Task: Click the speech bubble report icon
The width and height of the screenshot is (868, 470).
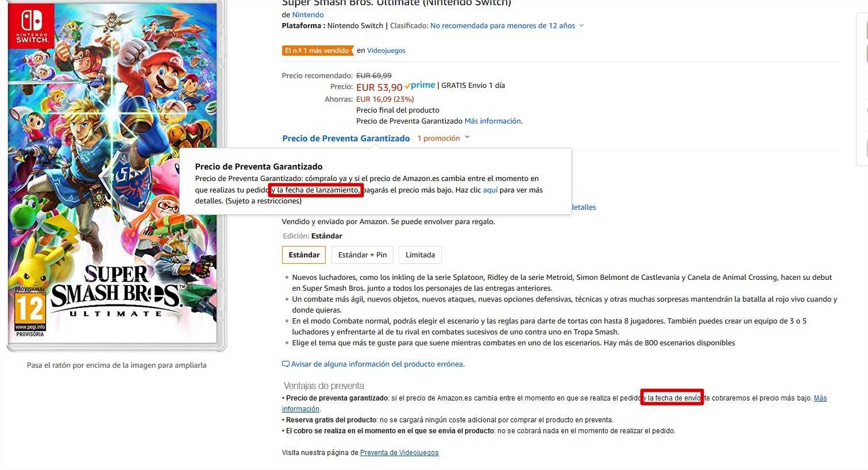Action: coord(286,364)
